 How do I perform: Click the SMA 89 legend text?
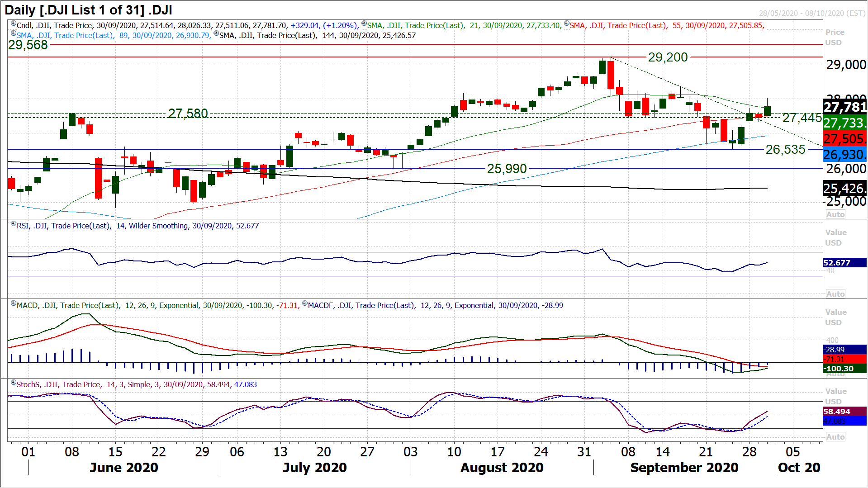click(114, 35)
